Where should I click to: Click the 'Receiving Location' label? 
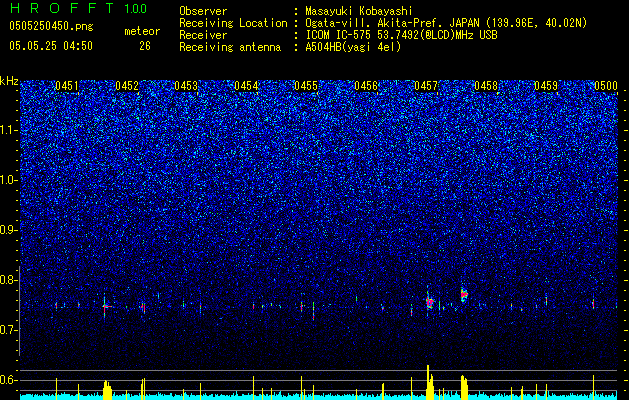[x=233, y=23]
